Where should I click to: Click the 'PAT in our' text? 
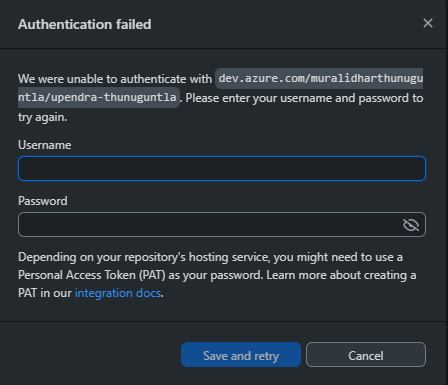(45, 293)
